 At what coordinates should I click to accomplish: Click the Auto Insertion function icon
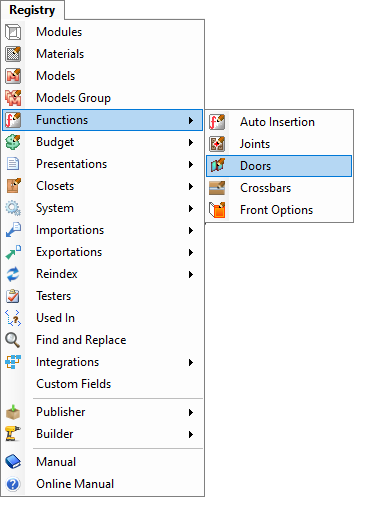pyautogui.click(x=217, y=122)
